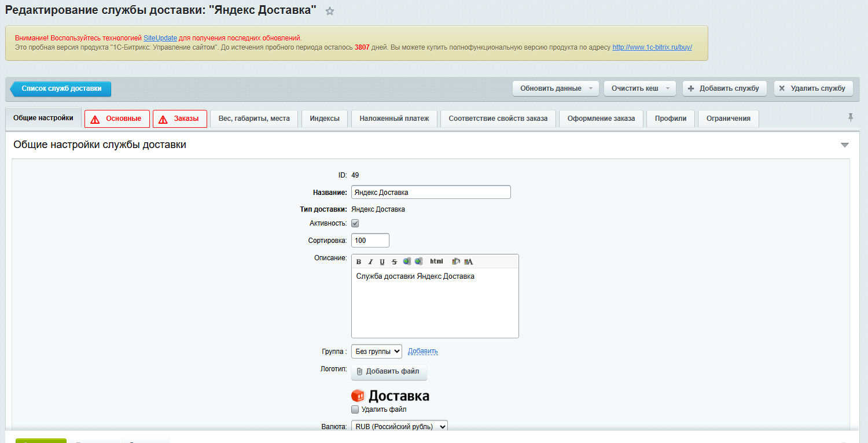This screenshot has height=443, width=868.
Task: Open the Профили tab
Action: pos(671,119)
